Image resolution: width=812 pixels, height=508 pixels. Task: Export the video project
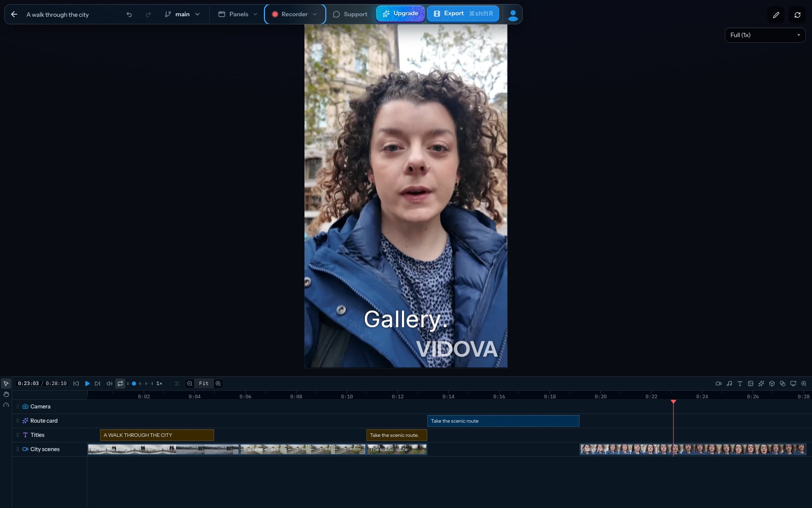(463, 14)
